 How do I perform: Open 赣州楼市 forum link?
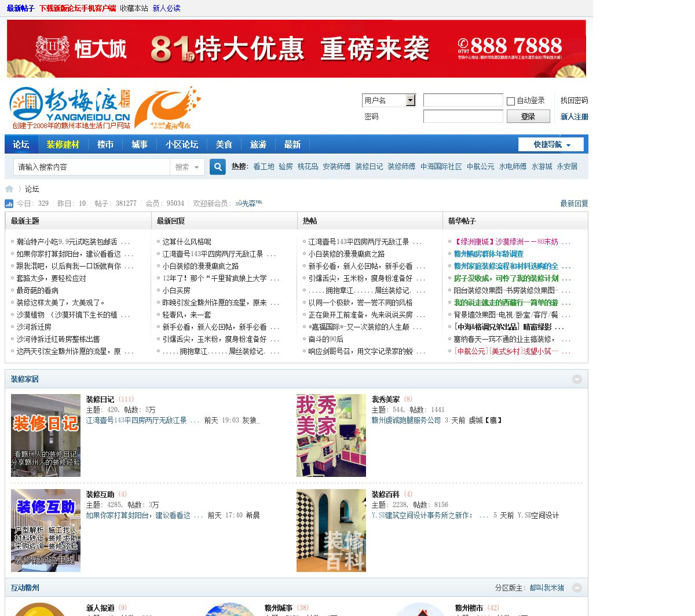pos(469,608)
